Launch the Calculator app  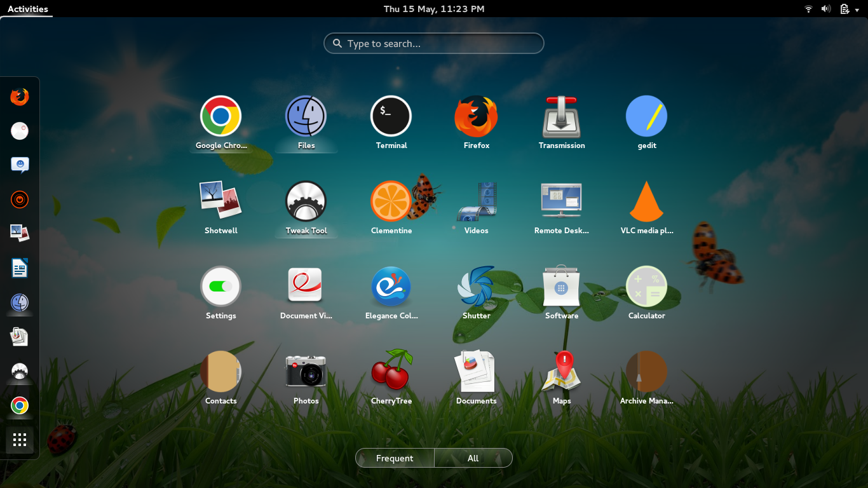646,294
